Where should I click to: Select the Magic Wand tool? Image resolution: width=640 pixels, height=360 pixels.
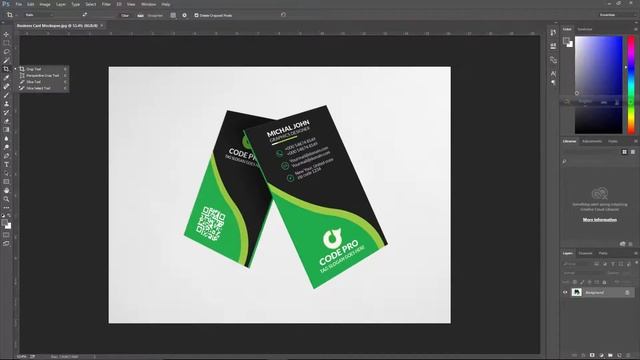pyautogui.click(x=6, y=60)
